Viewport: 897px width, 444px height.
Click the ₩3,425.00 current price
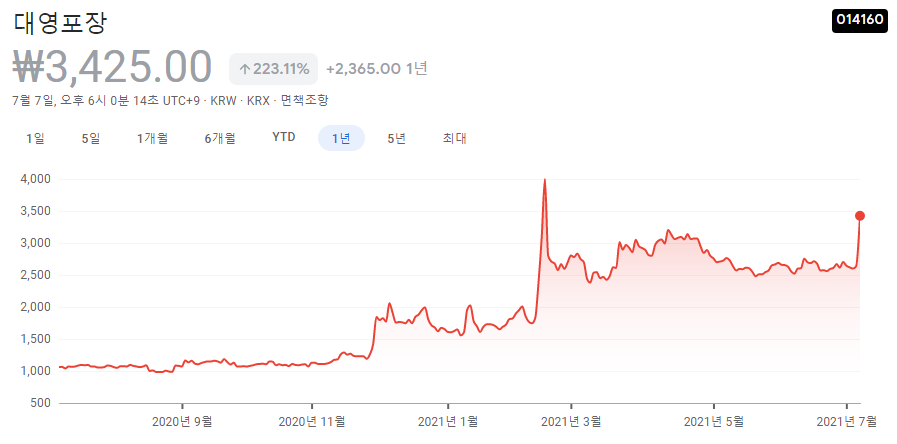point(113,68)
